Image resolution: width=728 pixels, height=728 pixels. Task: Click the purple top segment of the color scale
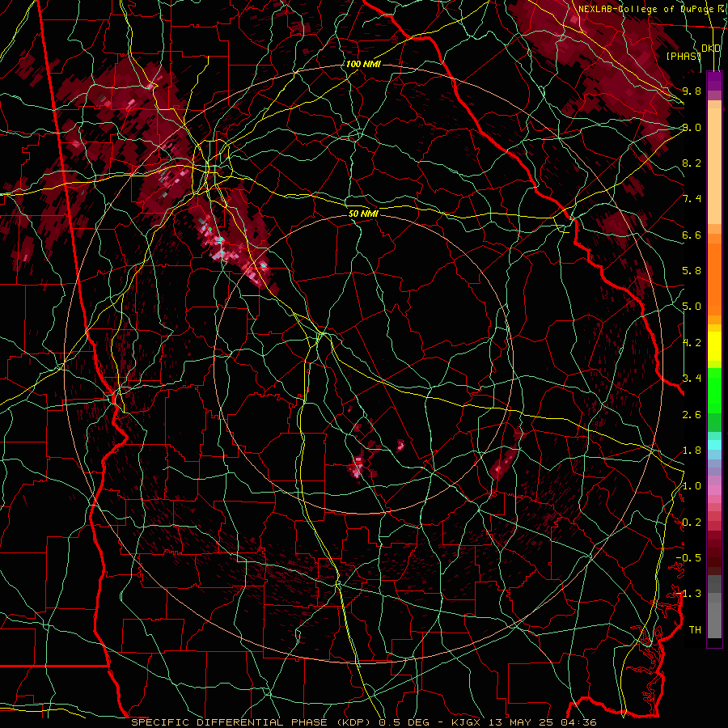(714, 81)
